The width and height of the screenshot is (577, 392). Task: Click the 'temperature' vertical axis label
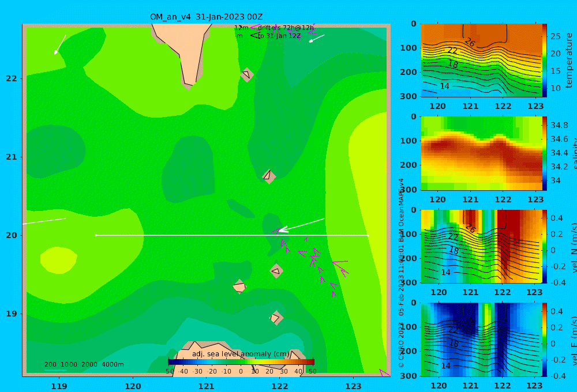pyautogui.click(x=569, y=61)
